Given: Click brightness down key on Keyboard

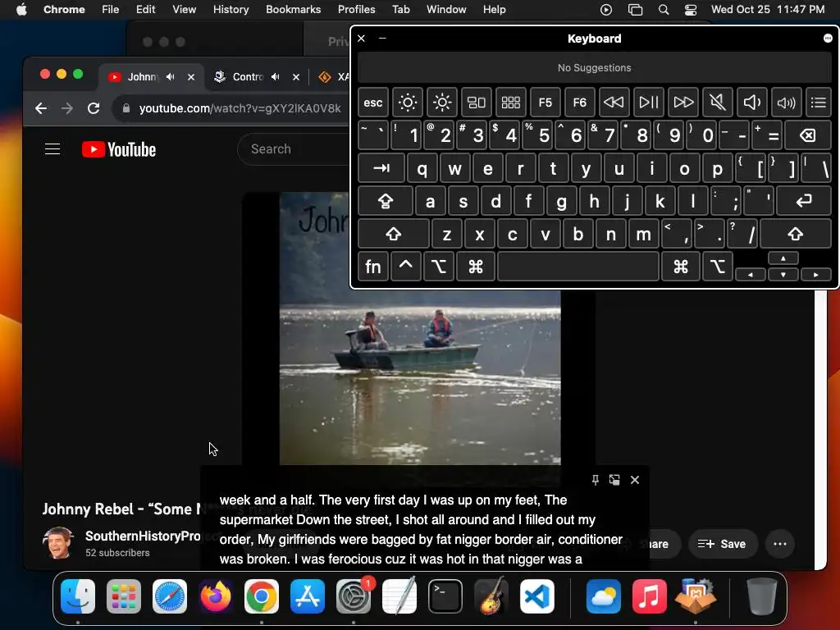Looking at the screenshot, I should (x=407, y=103).
